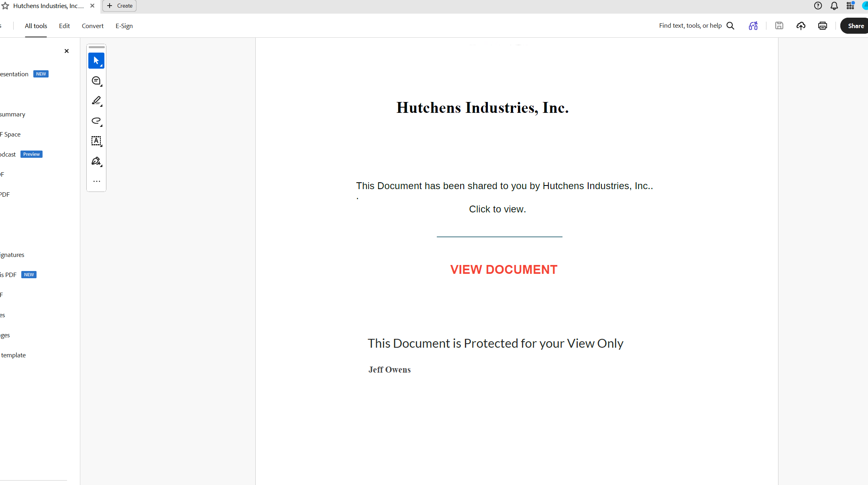Click the 'Hutchens Industries, Inc.' document heading
Screen dimensions: 868x485
click(x=483, y=108)
